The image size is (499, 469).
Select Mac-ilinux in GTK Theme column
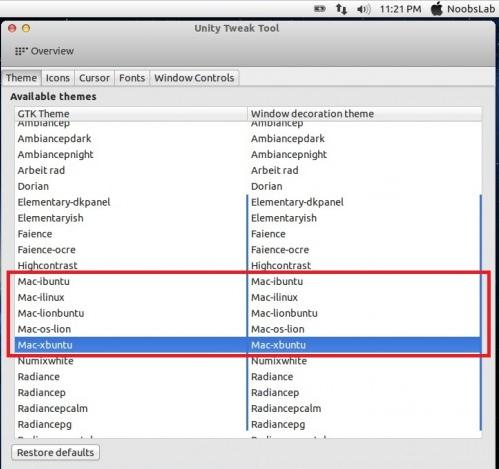pos(131,297)
